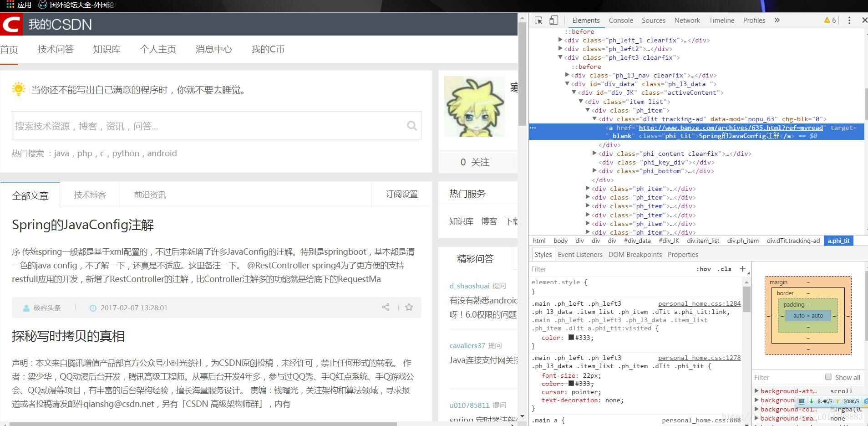Expand background-attachment computed property

click(x=756, y=391)
